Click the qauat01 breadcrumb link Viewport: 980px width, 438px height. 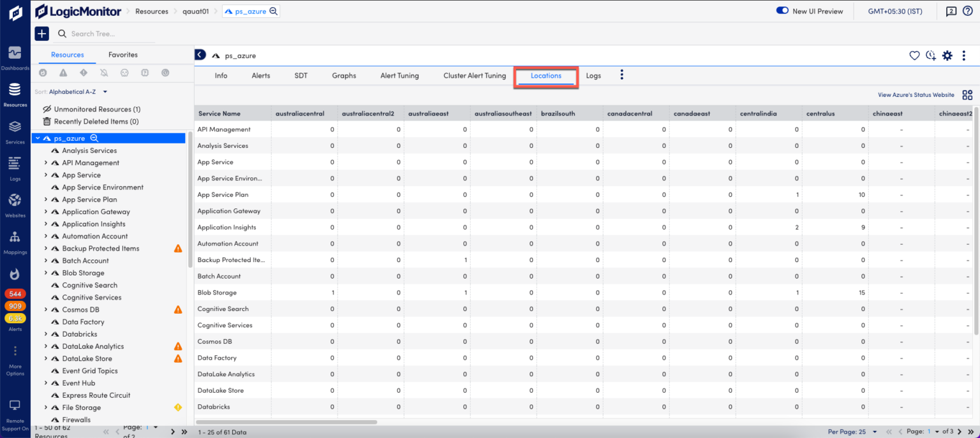tap(196, 11)
